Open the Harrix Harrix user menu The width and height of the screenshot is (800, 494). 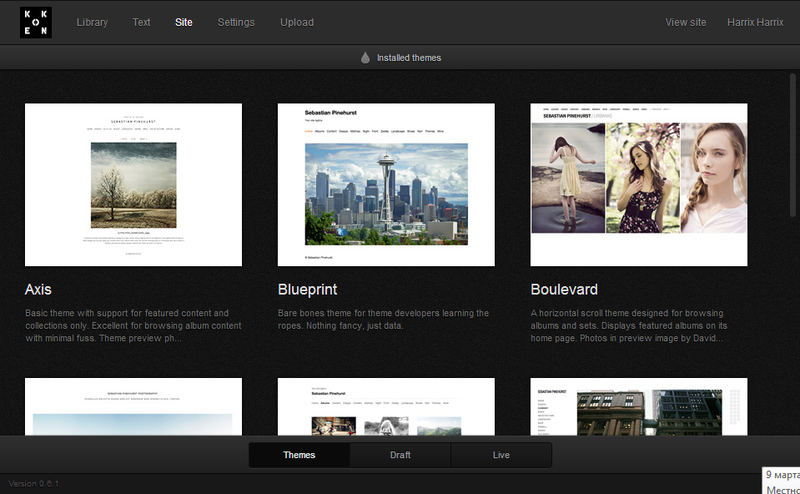click(755, 22)
